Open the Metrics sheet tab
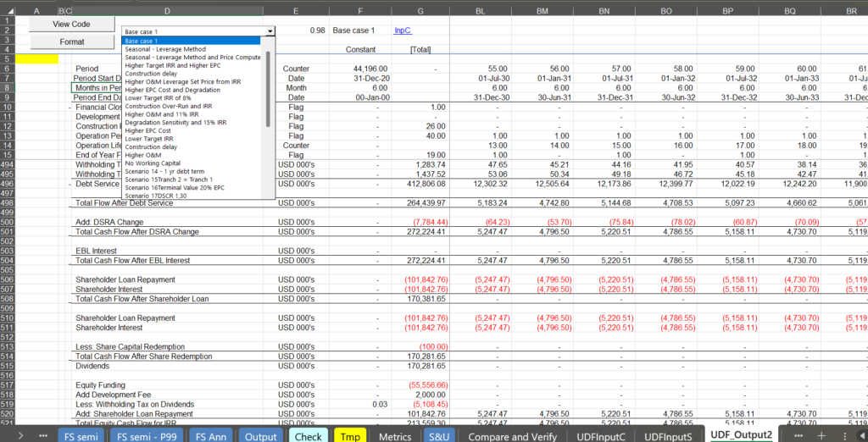 (x=395, y=436)
